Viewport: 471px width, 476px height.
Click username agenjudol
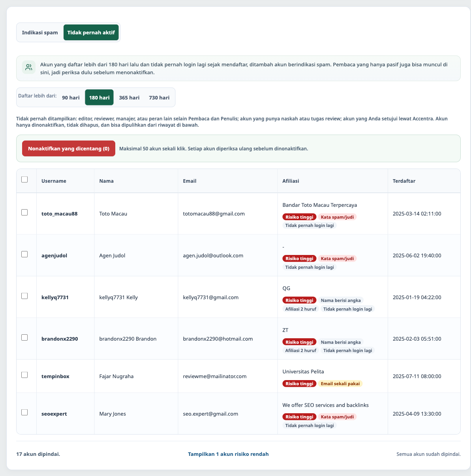tap(54, 255)
